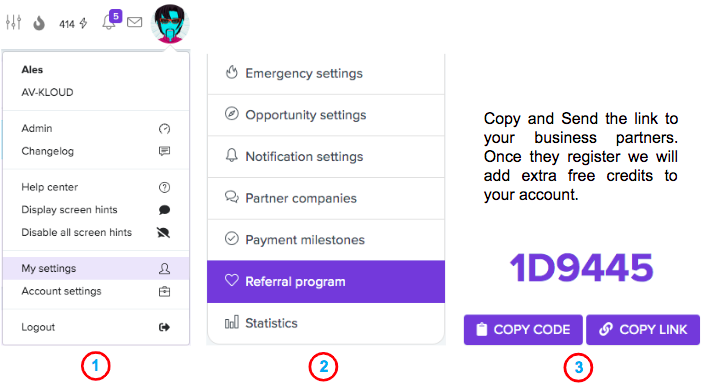Open Changelog menu entry
The height and width of the screenshot is (386, 706).
click(x=95, y=151)
